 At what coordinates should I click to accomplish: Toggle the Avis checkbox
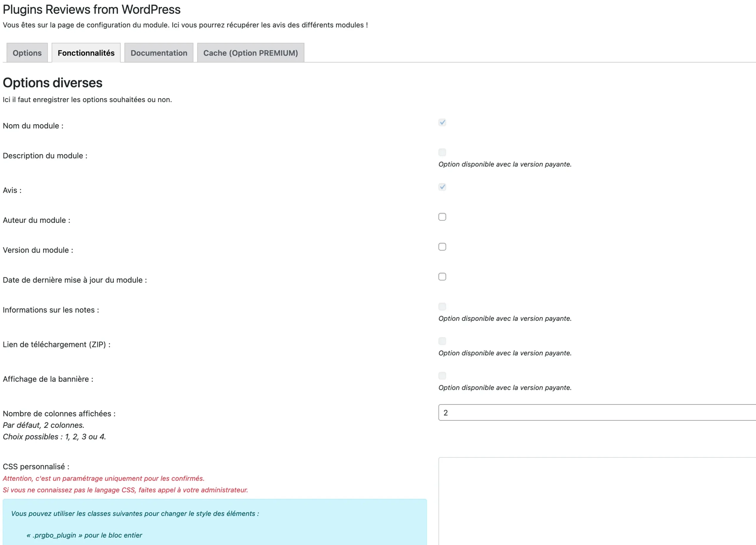coord(442,187)
